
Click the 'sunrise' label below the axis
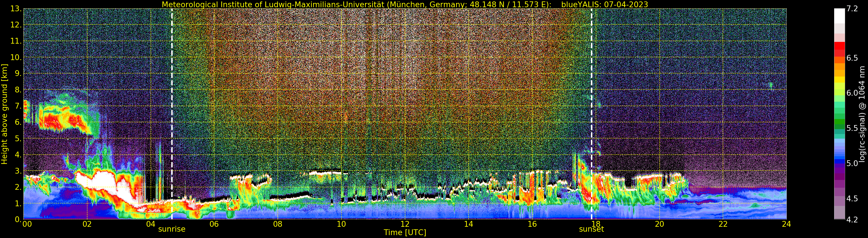172,229
